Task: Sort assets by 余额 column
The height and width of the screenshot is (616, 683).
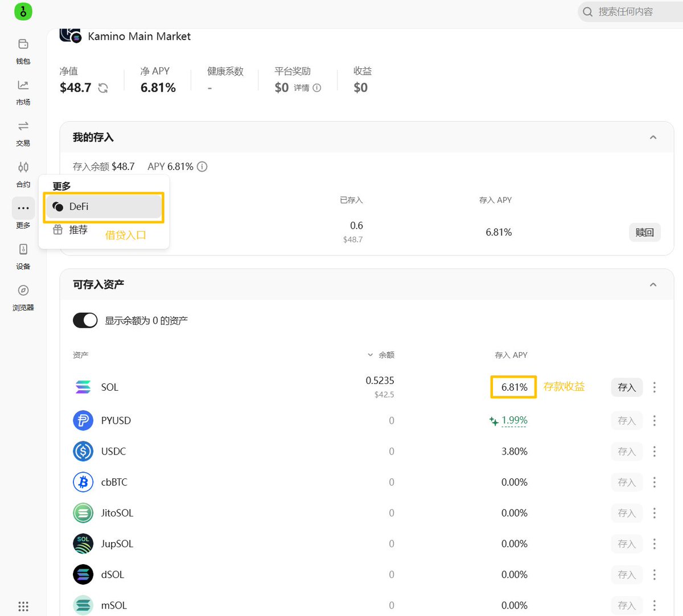Action: [382, 355]
